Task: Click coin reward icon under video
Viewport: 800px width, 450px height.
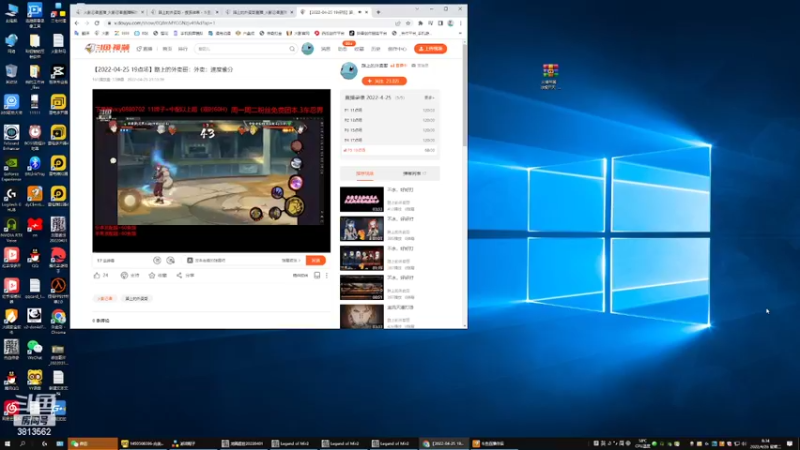Action: point(124,276)
